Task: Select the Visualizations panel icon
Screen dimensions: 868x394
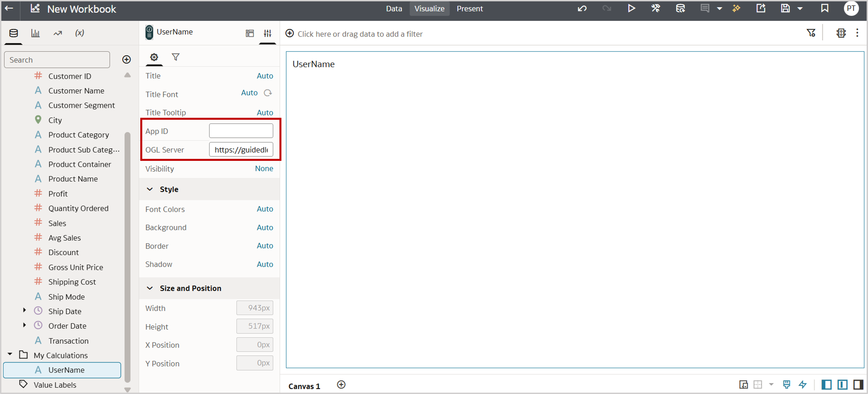Action: click(36, 33)
